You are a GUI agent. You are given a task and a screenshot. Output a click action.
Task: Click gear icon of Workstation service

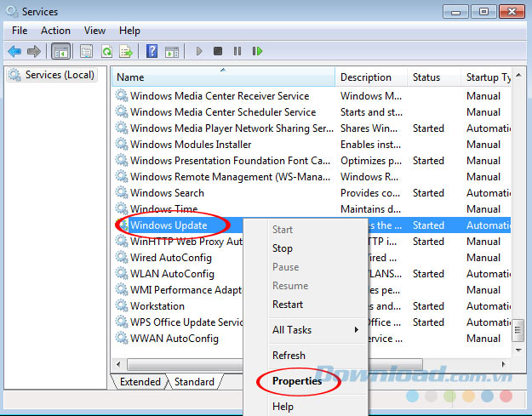122,305
